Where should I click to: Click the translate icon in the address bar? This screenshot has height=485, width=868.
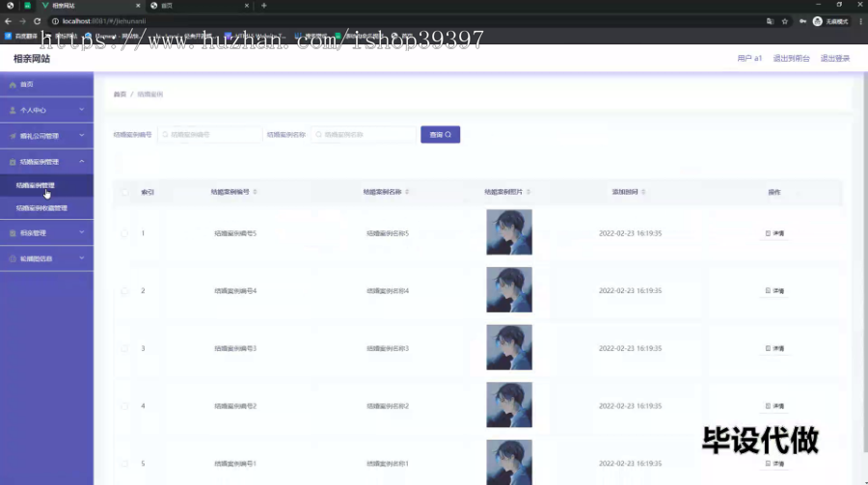point(770,21)
